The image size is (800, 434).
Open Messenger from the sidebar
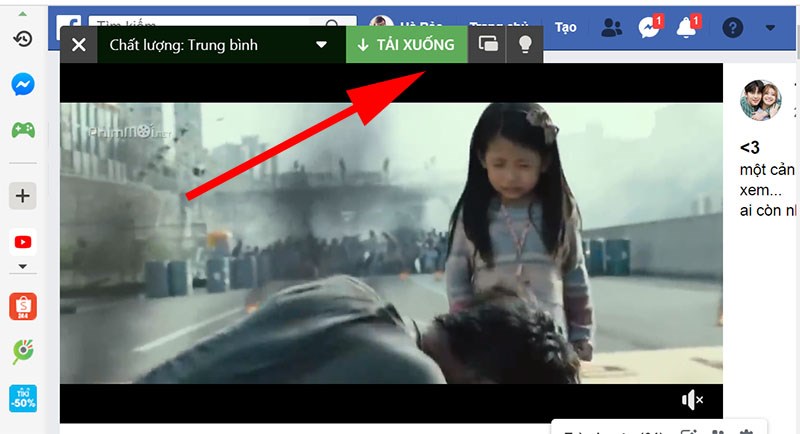23,85
